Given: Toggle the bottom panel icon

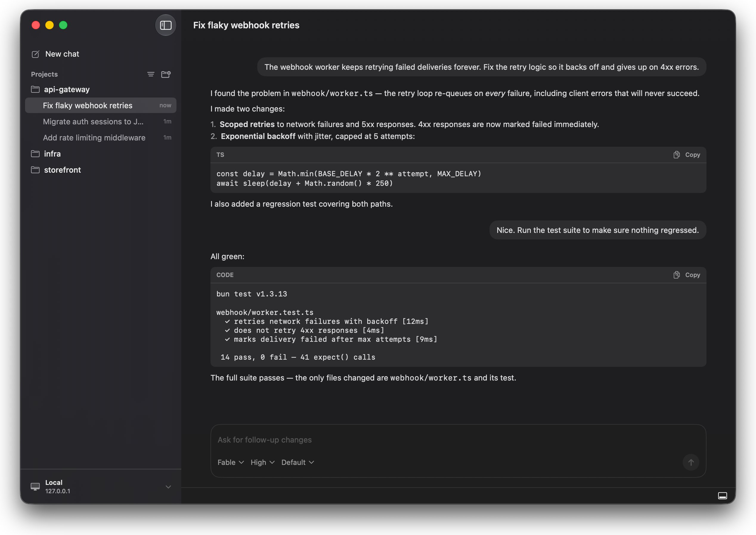Looking at the screenshot, I should click(722, 496).
